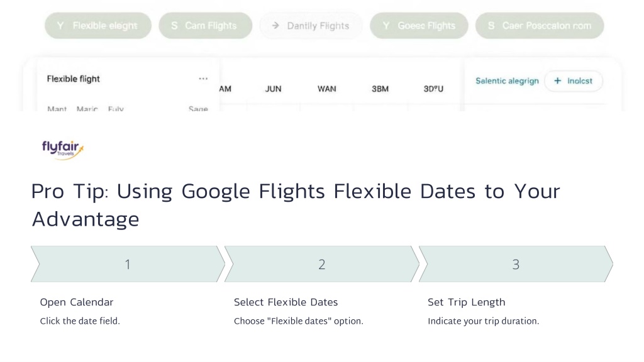Viewport: 644px width, 362px height.
Task: Click the plus Inolcst button
Action: pos(574,81)
